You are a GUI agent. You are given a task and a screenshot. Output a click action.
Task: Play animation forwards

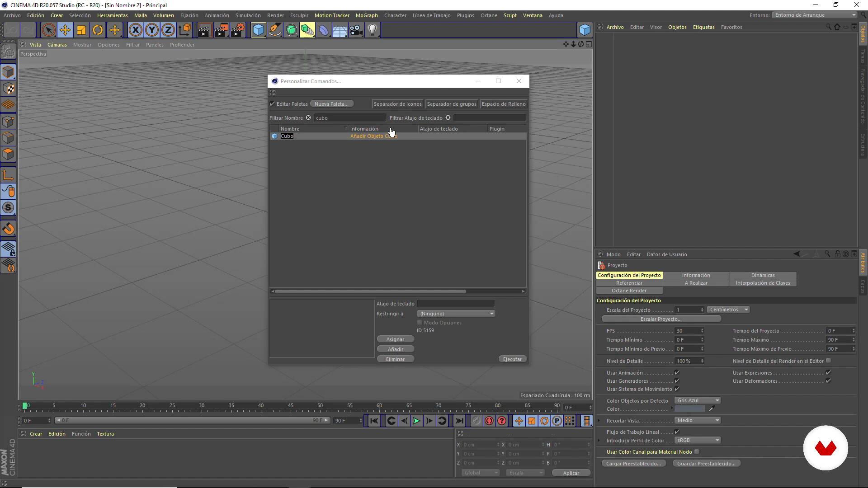[x=416, y=421]
